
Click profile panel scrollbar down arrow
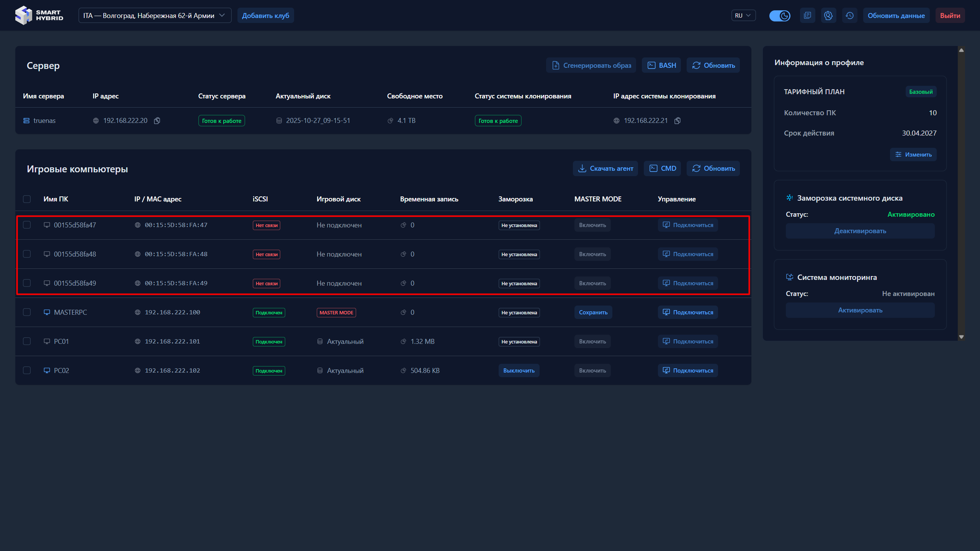[x=961, y=337]
